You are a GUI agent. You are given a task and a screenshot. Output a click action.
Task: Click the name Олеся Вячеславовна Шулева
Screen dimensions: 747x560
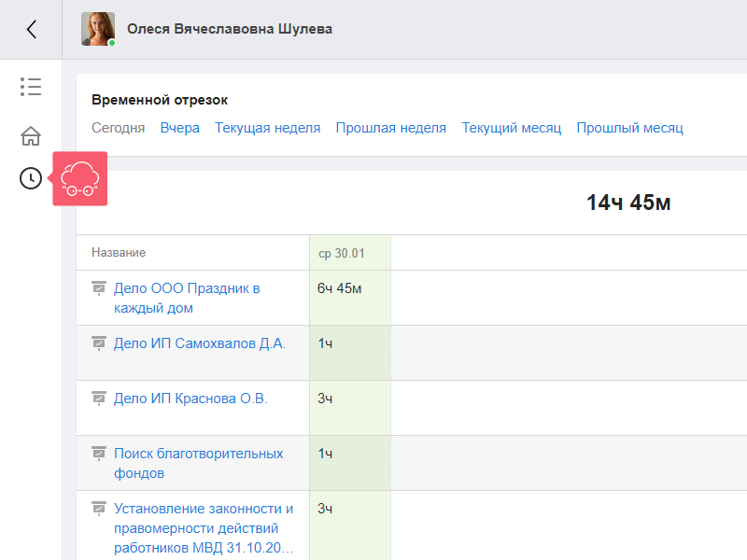click(230, 29)
